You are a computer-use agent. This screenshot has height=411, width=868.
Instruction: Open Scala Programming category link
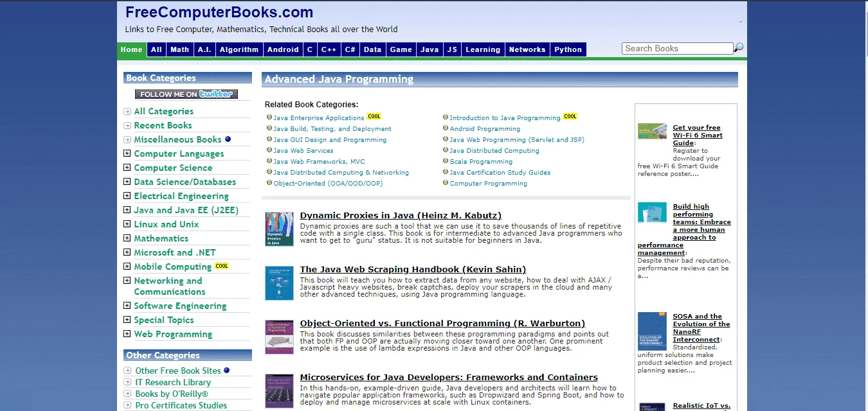tap(481, 162)
